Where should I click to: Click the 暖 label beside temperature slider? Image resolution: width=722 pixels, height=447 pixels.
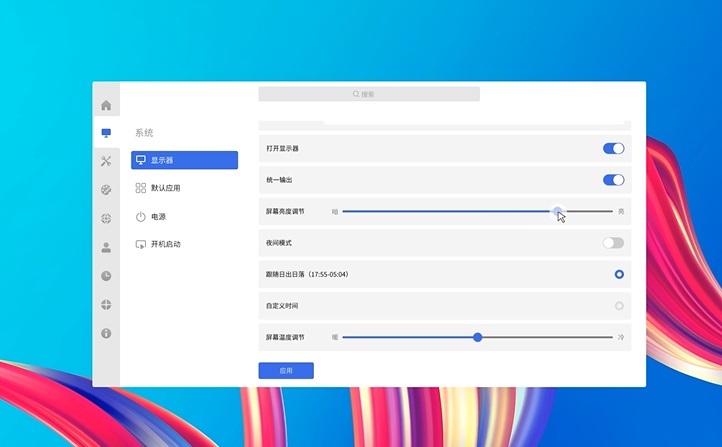335,337
